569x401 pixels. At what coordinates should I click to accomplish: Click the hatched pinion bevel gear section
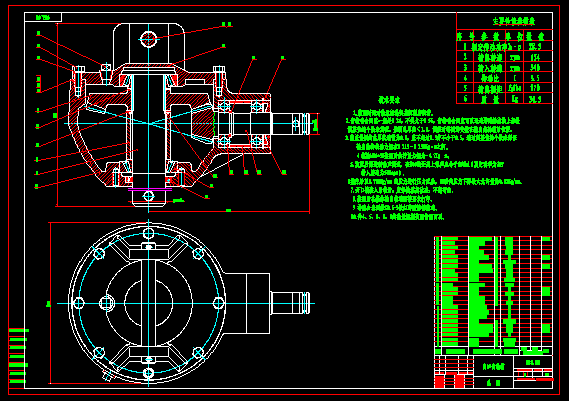point(202,123)
